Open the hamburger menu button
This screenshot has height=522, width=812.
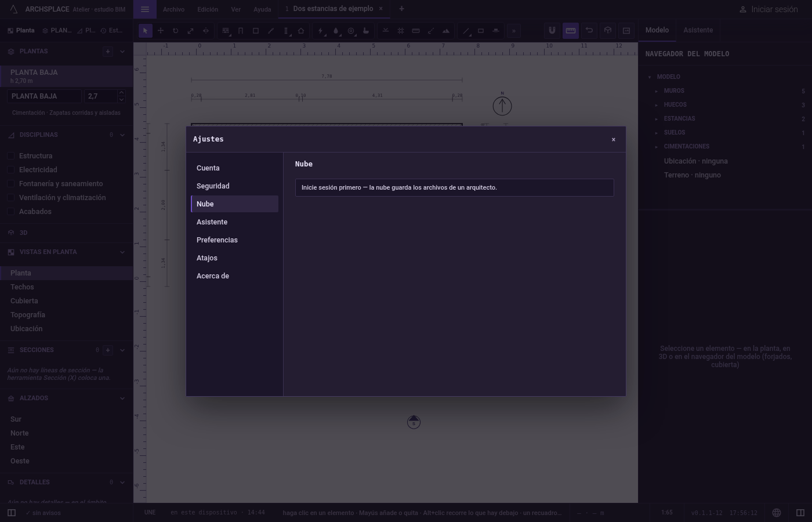click(x=145, y=9)
